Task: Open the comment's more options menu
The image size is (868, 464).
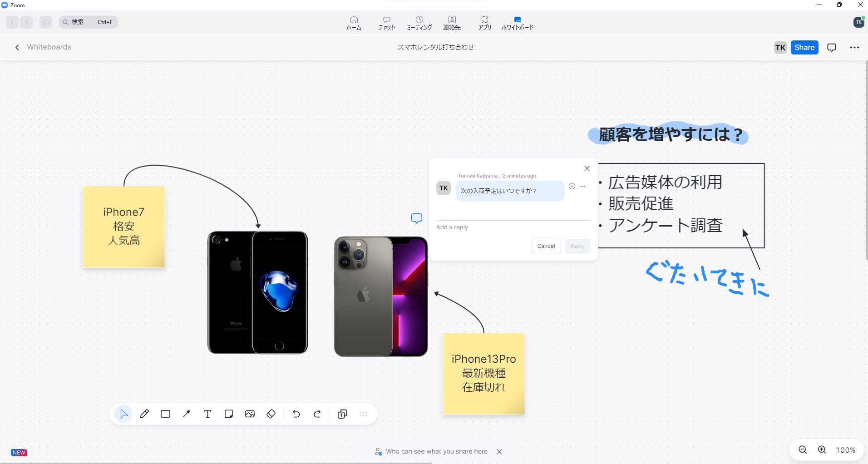Action: click(x=583, y=186)
